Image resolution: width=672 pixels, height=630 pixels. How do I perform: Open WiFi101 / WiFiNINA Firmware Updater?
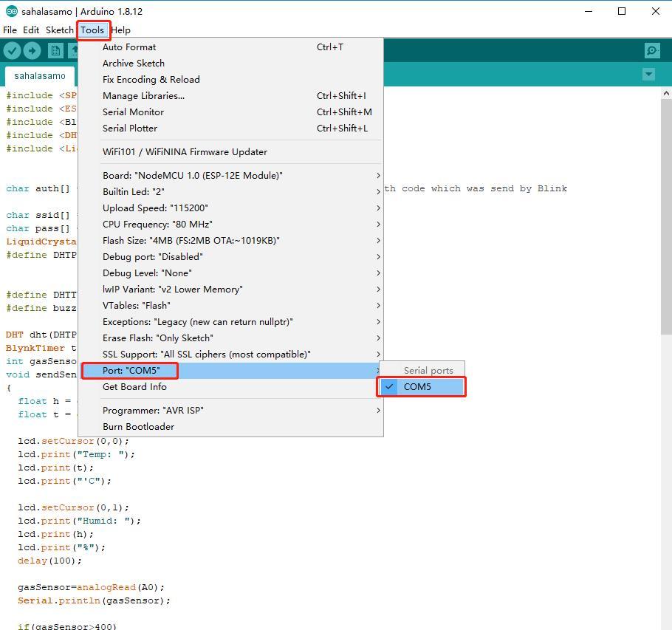pos(230,152)
